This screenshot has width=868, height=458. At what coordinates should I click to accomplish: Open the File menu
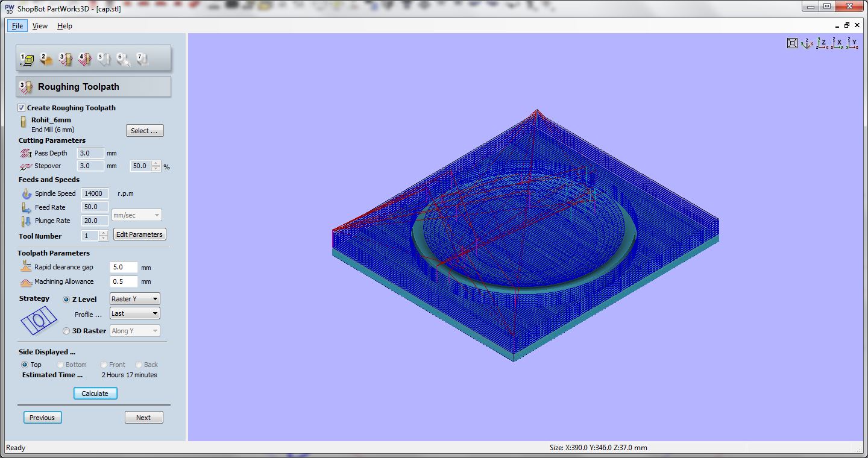coord(17,26)
